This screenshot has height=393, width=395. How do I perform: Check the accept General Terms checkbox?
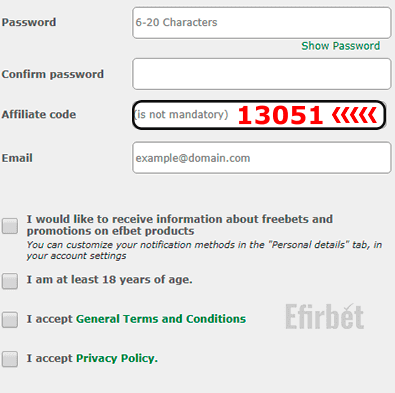(x=10, y=320)
